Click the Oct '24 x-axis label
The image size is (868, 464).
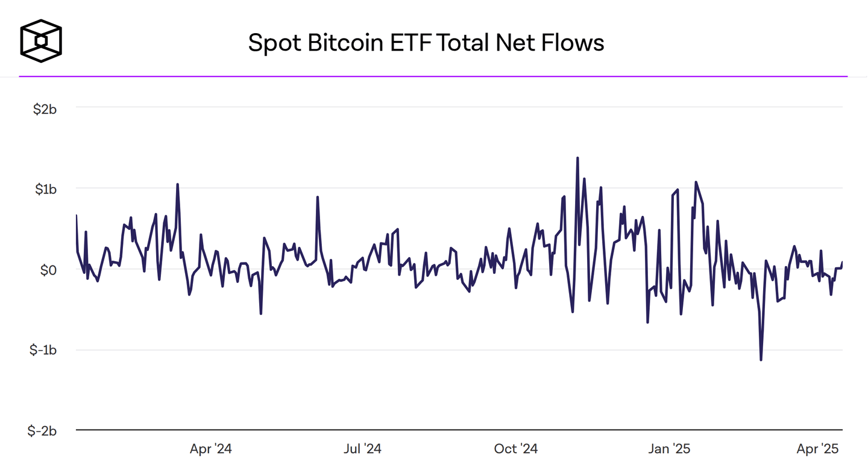pos(515,449)
